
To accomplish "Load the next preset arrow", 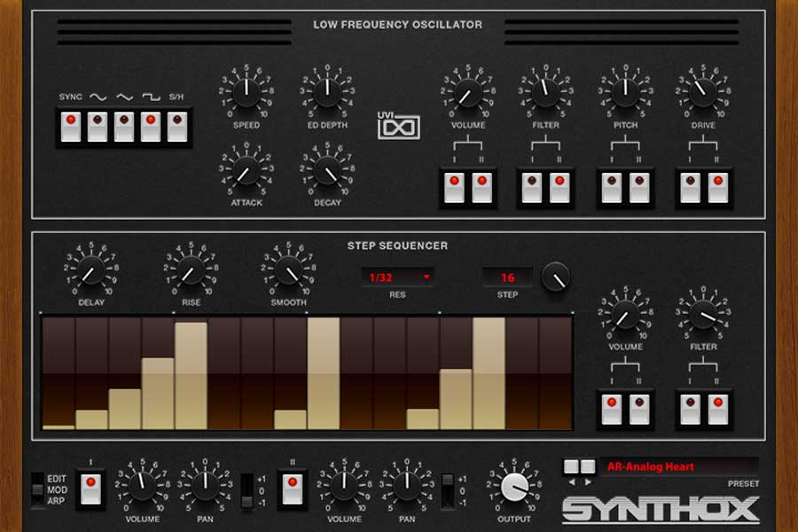I will [x=588, y=481].
